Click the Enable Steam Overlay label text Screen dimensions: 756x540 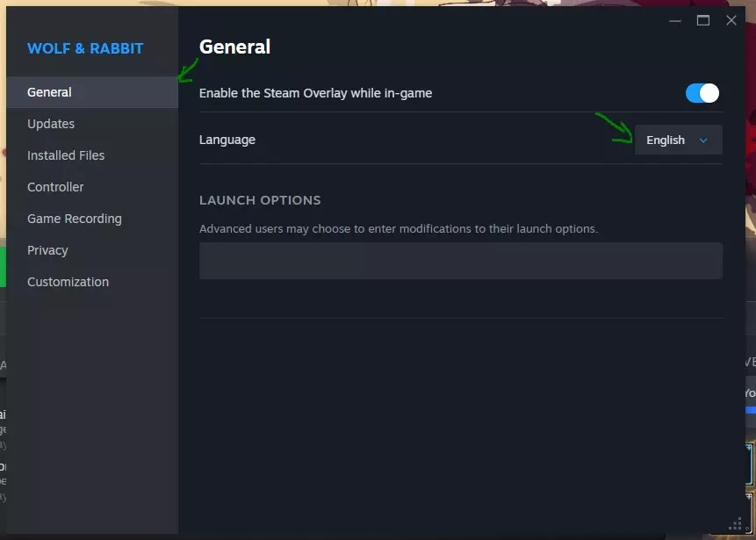[x=315, y=93]
